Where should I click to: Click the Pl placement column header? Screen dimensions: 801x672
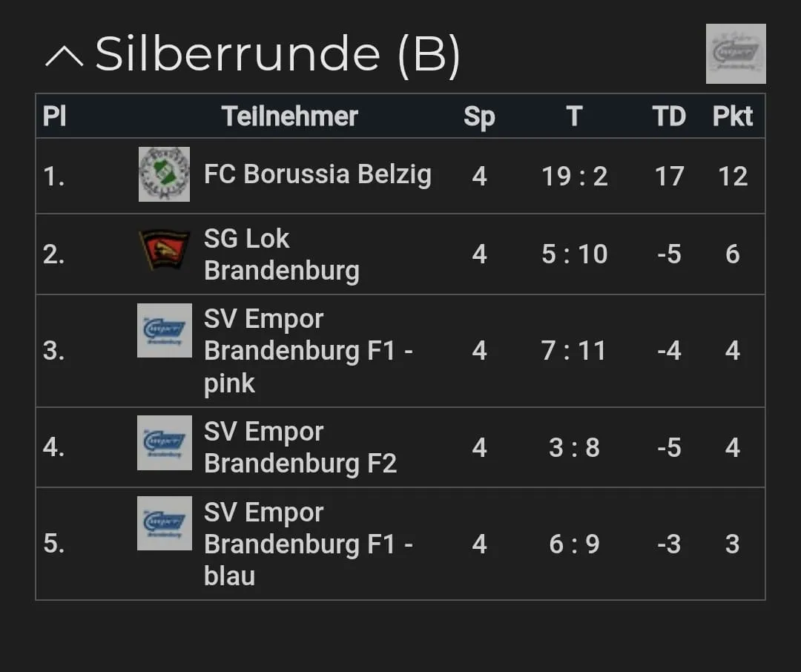(54, 116)
